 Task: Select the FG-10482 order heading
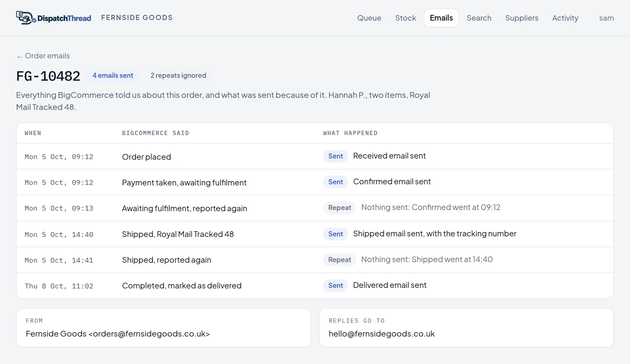tap(48, 76)
